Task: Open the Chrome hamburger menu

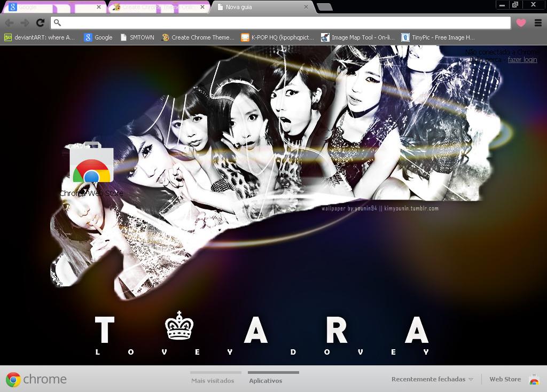Action: click(538, 23)
